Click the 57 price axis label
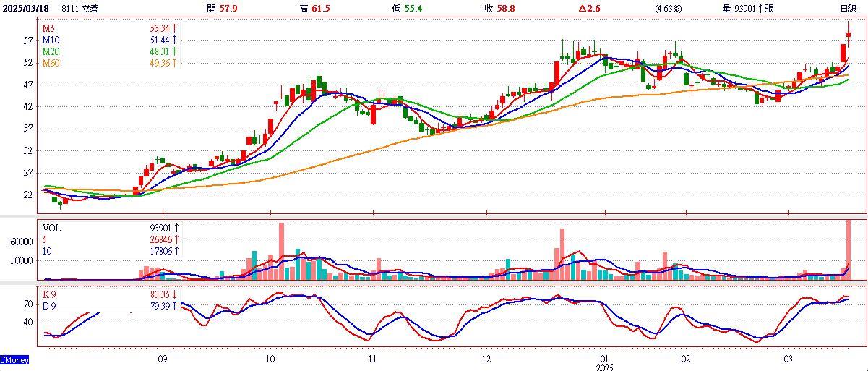 click(x=28, y=41)
